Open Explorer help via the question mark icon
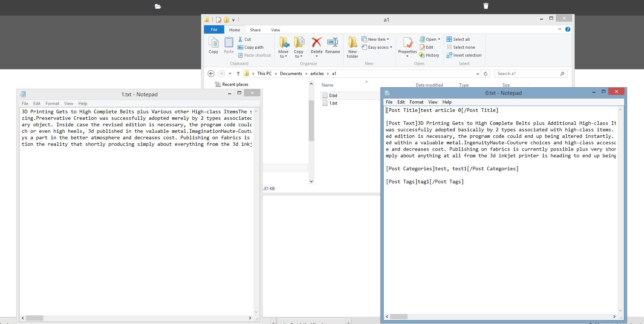 (x=568, y=30)
